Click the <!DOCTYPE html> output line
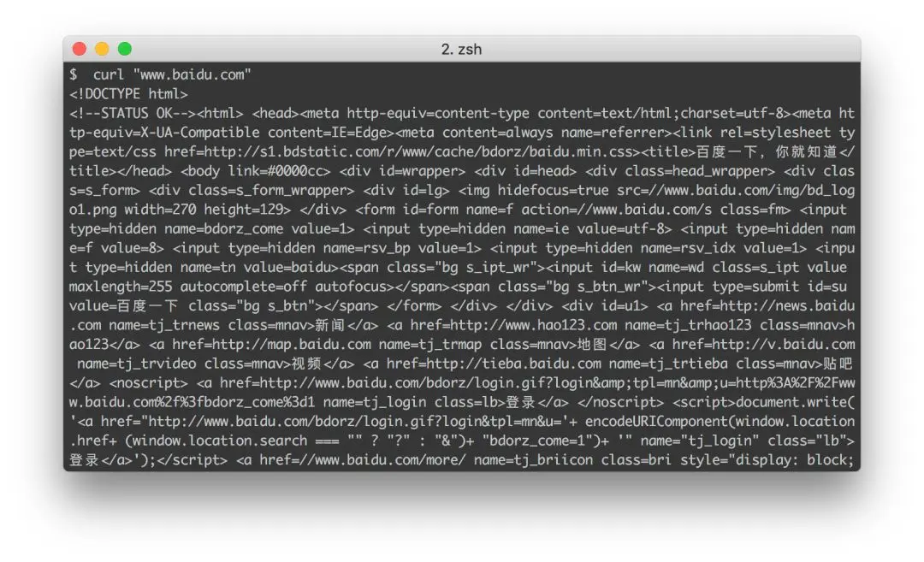 [128, 94]
